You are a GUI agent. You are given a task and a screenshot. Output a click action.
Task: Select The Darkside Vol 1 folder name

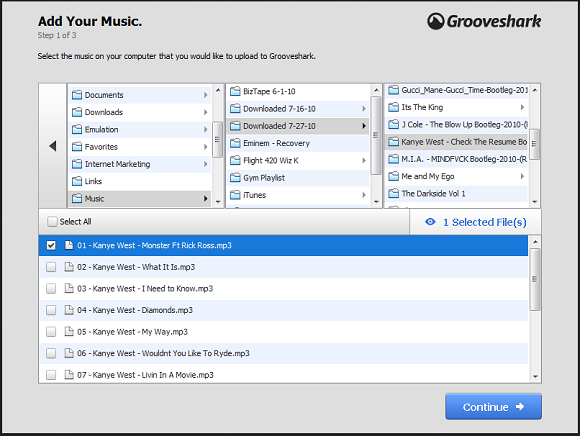pyautogui.click(x=434, y=193)
